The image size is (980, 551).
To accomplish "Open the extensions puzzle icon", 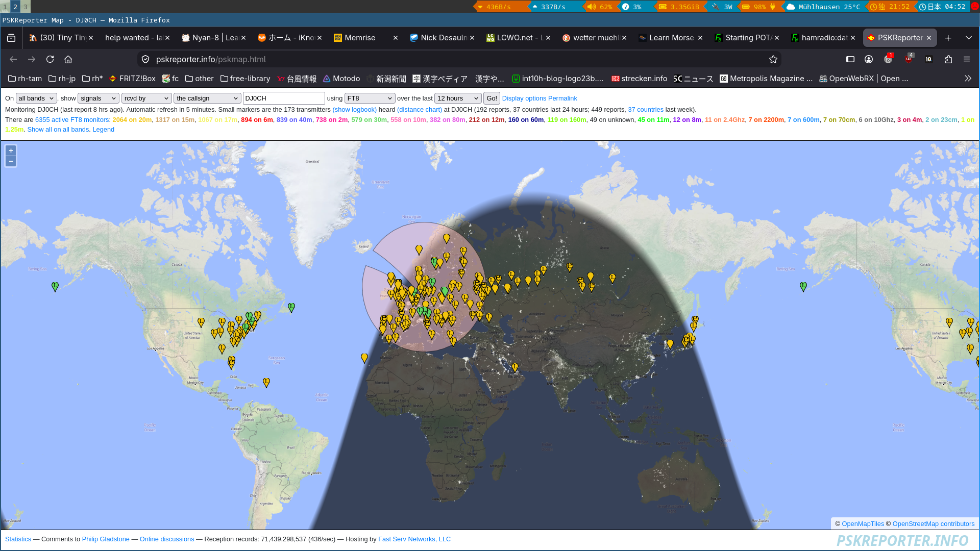I will click(x=948, y=59).
